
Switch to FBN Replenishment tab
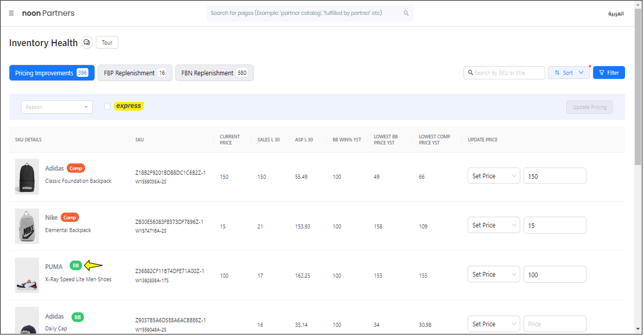click(214, 73)
